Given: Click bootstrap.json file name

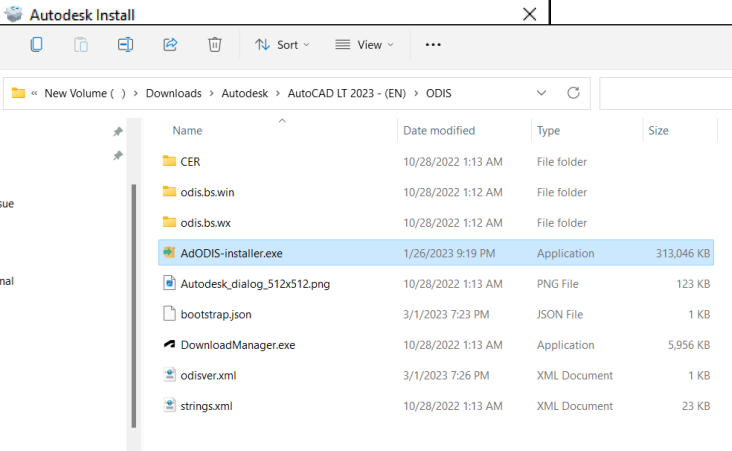Looking at the screenshot, I should tap(216, 315).
